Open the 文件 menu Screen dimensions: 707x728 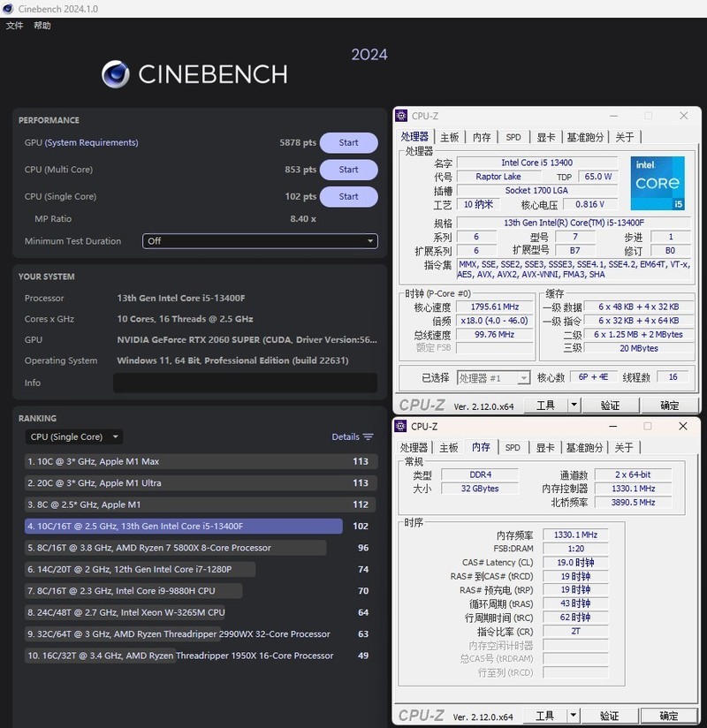click(x=14, y=26)
